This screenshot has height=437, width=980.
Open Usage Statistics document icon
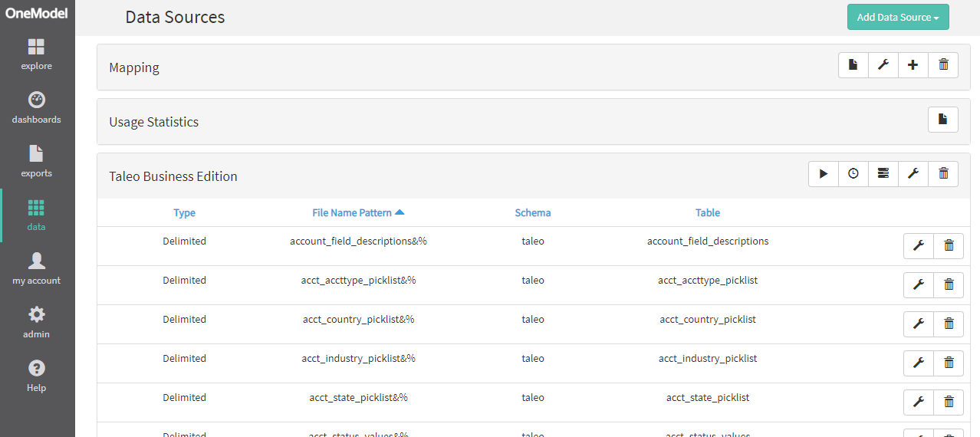click(943, 120)
